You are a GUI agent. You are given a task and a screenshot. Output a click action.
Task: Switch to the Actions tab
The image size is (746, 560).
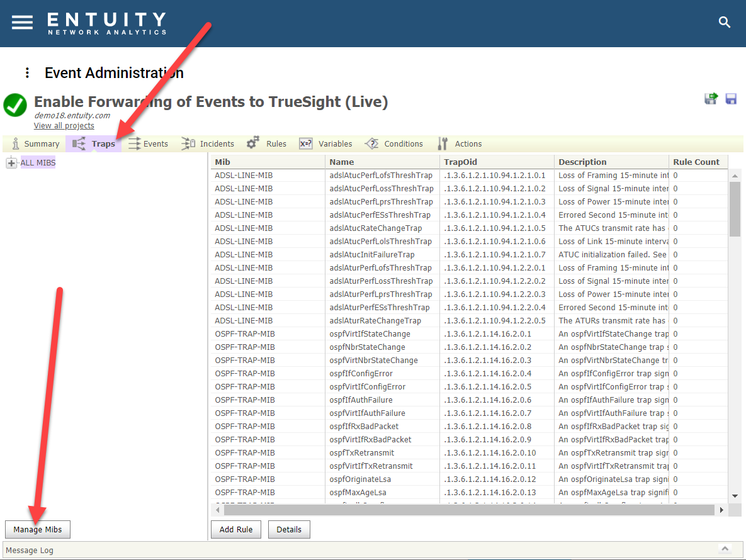460,143
